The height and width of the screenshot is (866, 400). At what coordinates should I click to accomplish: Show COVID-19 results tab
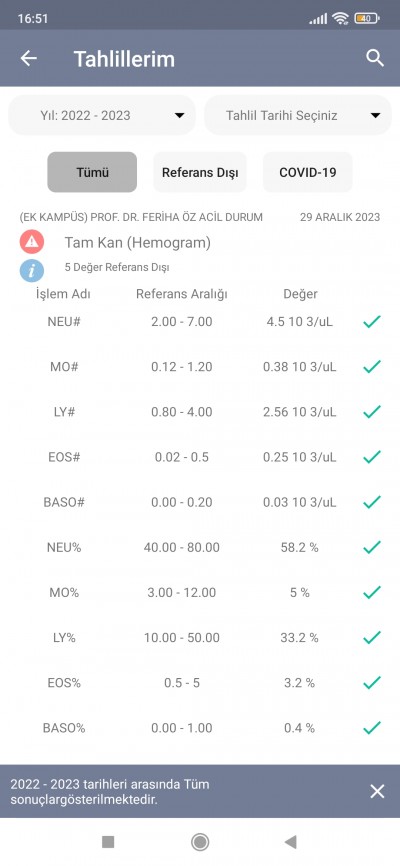click(x=308, y=172)
